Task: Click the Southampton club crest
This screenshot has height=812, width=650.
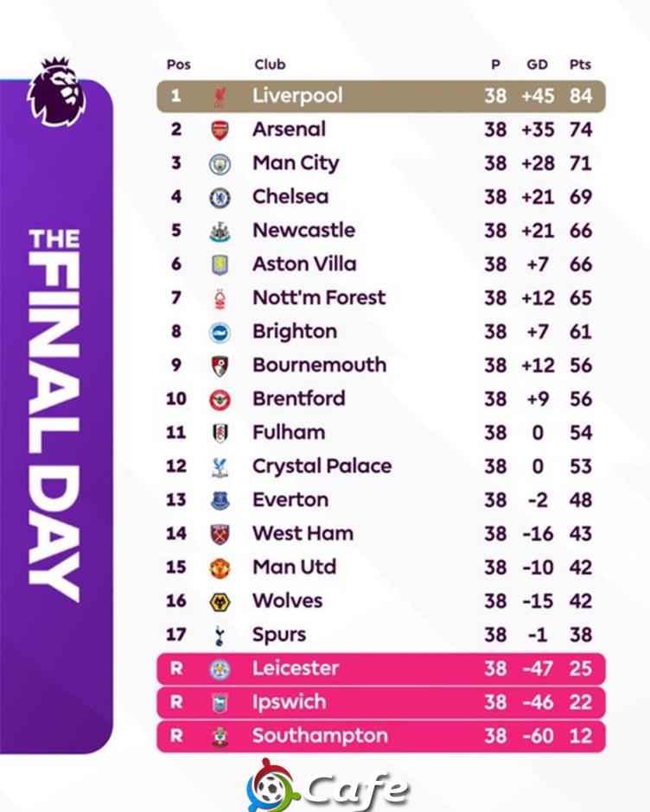Action: click(220, 736)
